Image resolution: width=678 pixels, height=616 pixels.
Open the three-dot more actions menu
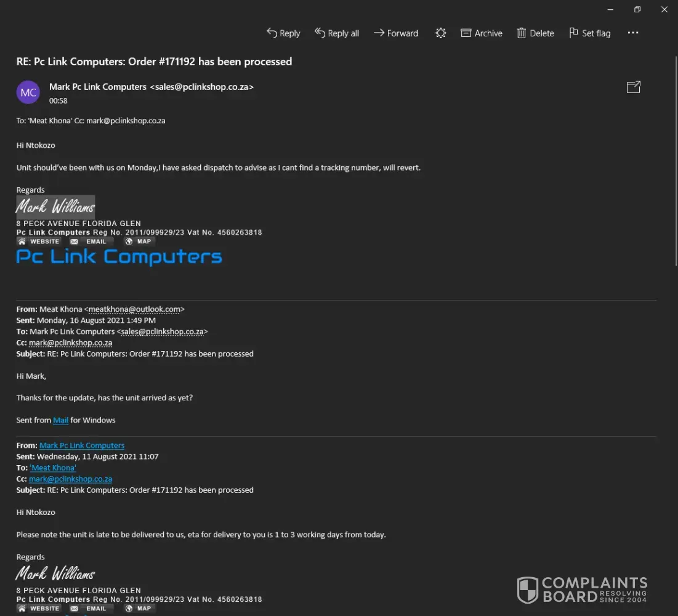click(633, 33)
